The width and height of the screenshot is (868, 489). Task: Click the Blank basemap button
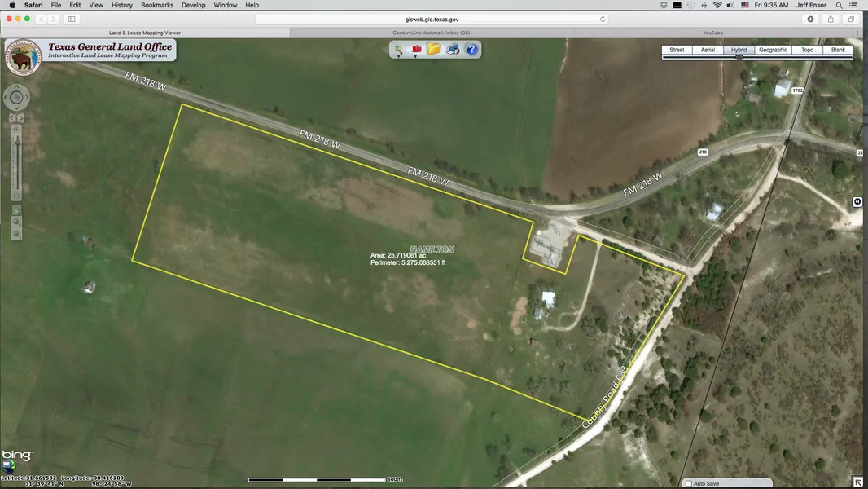pyautogui.click(x=838, y=50)
